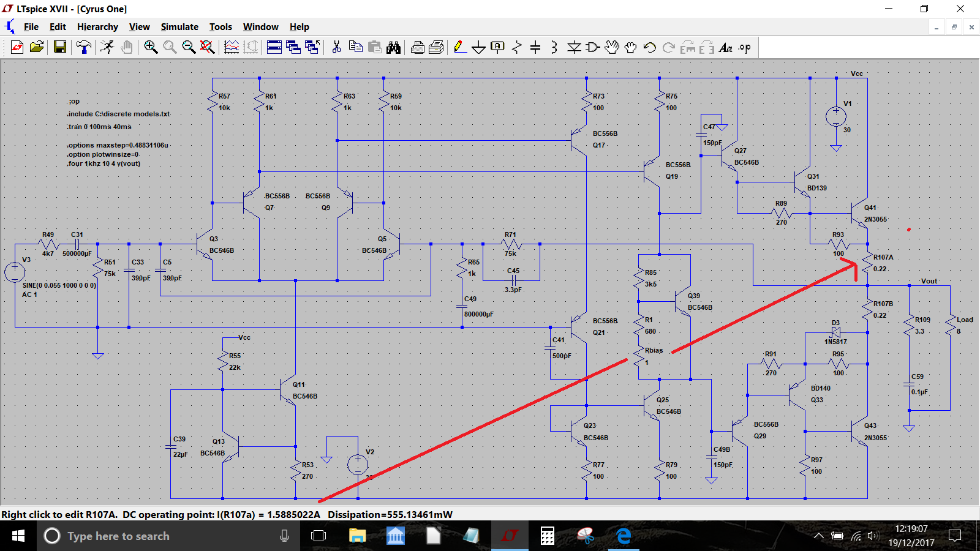The height and width of the screenshot is (551, 980).
Task: Open Control Panel hammer icon
Action: coord(84,47)
